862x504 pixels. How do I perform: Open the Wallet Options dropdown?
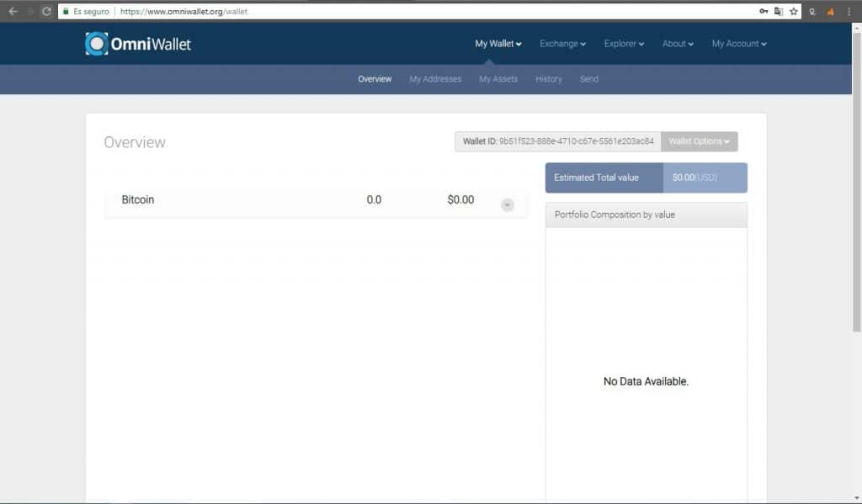pos(700,141)
